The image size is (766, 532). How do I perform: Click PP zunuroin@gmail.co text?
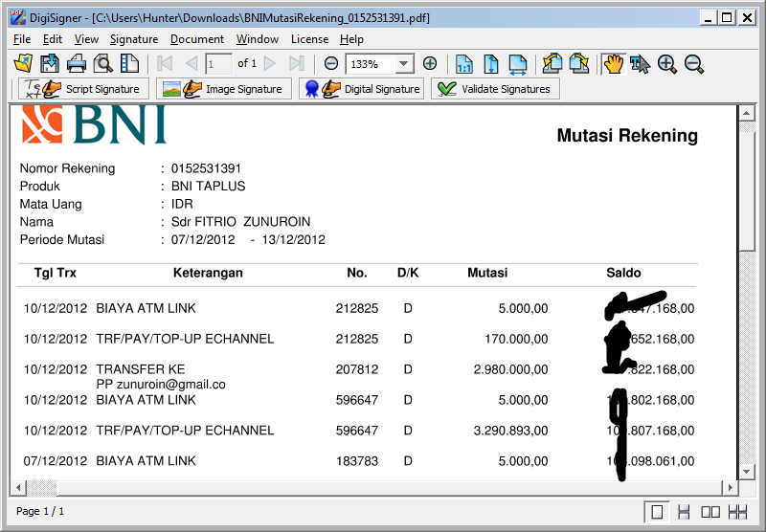coord(161,385)
